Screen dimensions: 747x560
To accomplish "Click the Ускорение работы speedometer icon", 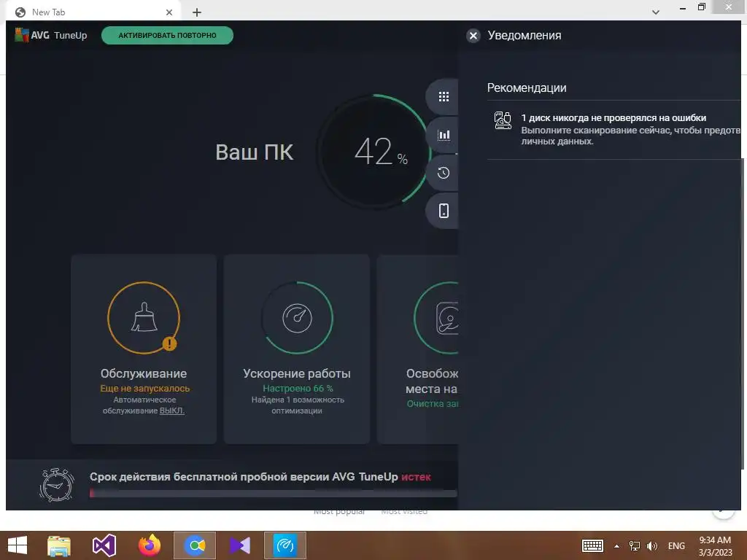I will (297, 318).
